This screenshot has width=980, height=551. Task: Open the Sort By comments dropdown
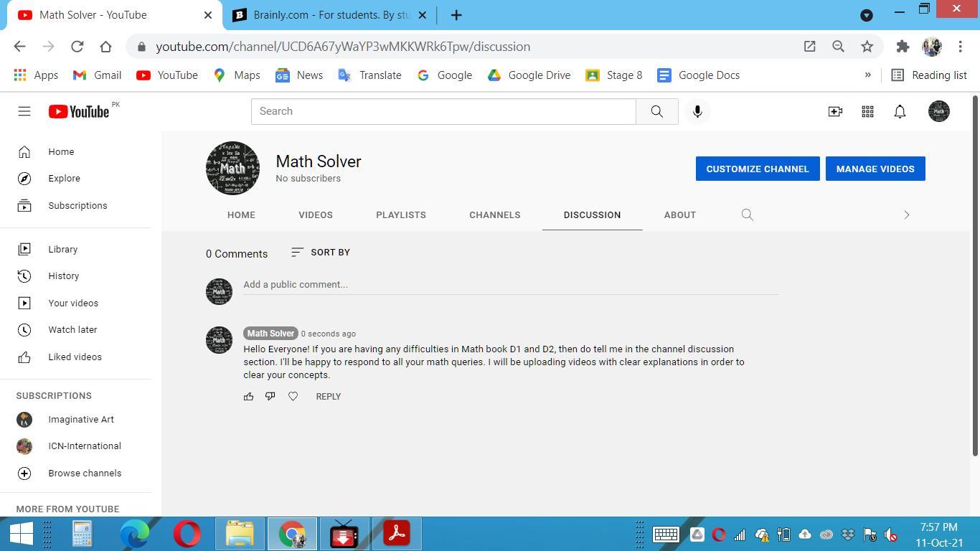321,252
